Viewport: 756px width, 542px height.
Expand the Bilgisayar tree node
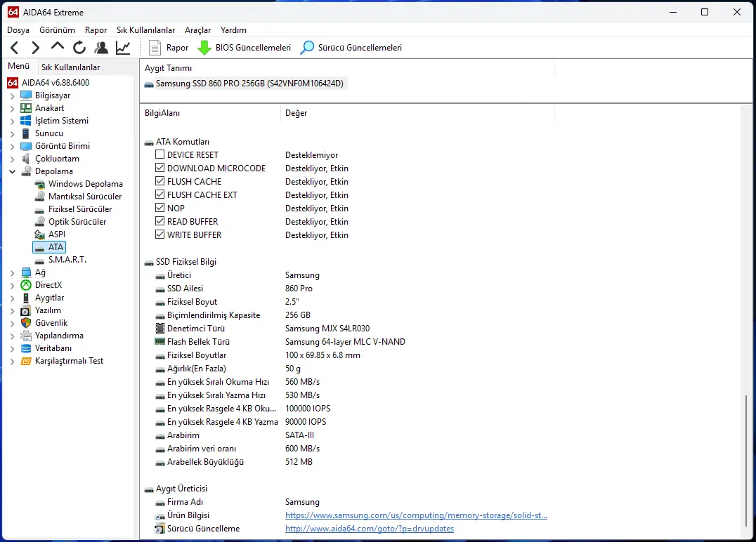[13, 96]
